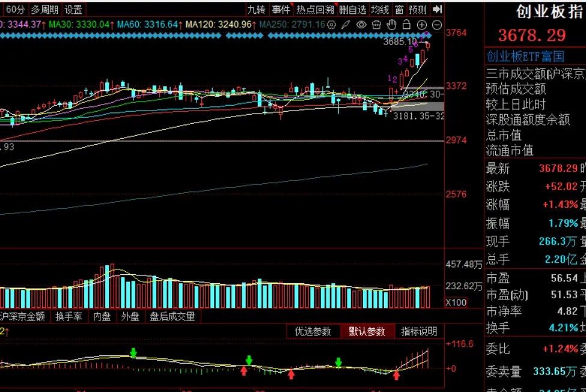This screenshot has width=586, height=392.
Task: Click the 深股通额度余额 row label
Action: coord(528,120)
